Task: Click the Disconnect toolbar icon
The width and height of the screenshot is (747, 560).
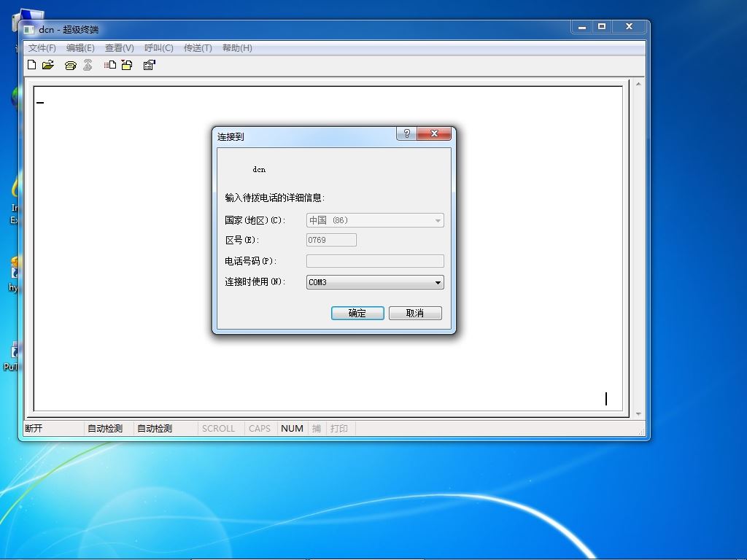Action: click(x=88, y=65)
